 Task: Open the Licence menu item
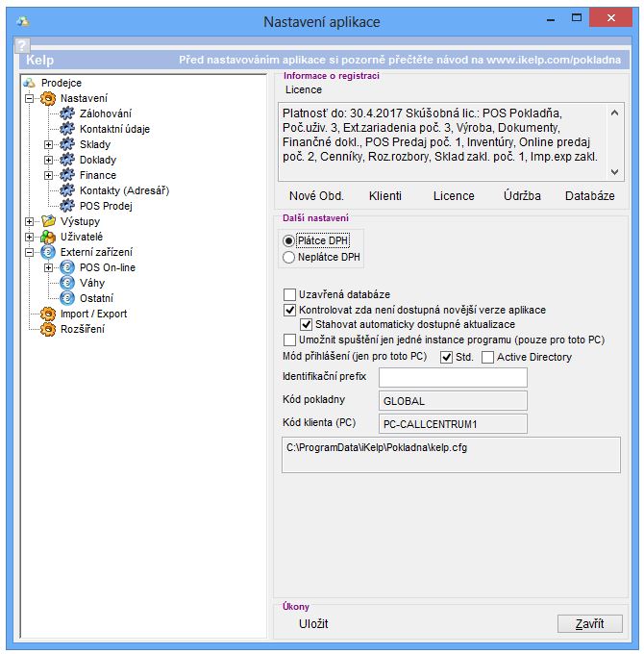point(454,195)
